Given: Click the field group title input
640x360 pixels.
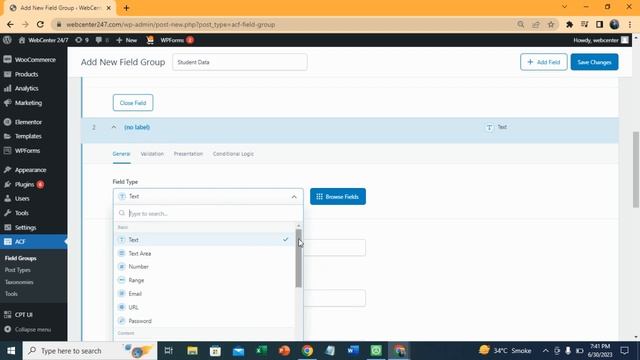Looking at the screenshot, I should click(240, 62).
